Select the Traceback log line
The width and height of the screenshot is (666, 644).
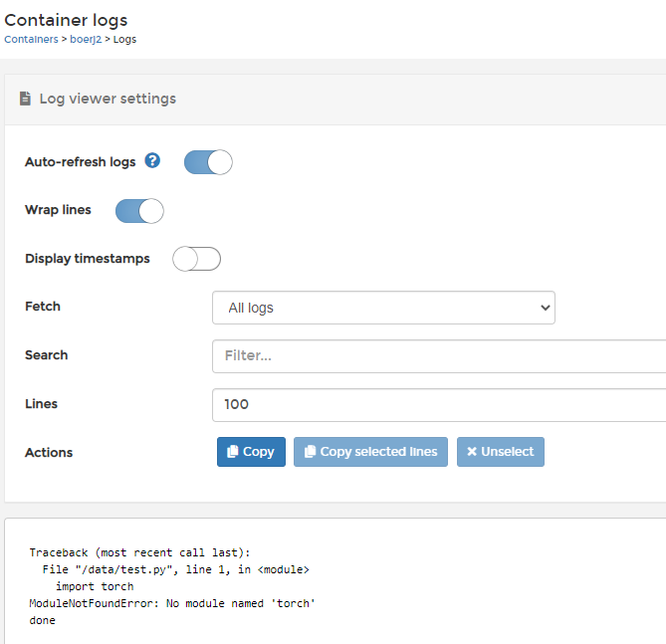pos(139,552)
